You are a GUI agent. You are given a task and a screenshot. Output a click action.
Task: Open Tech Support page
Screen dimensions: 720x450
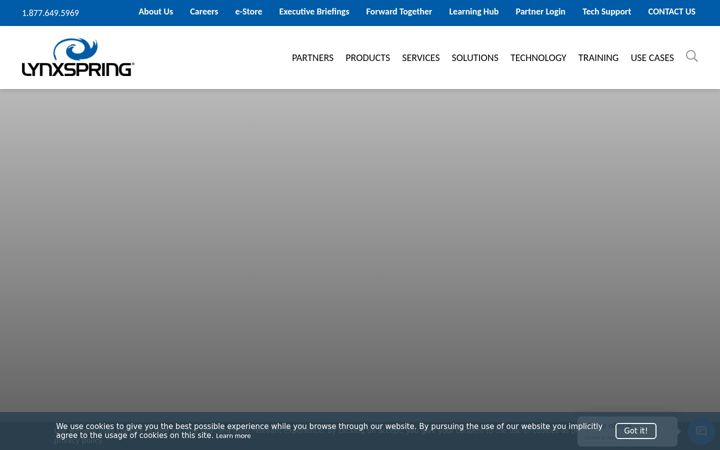(x=607, y=12)
